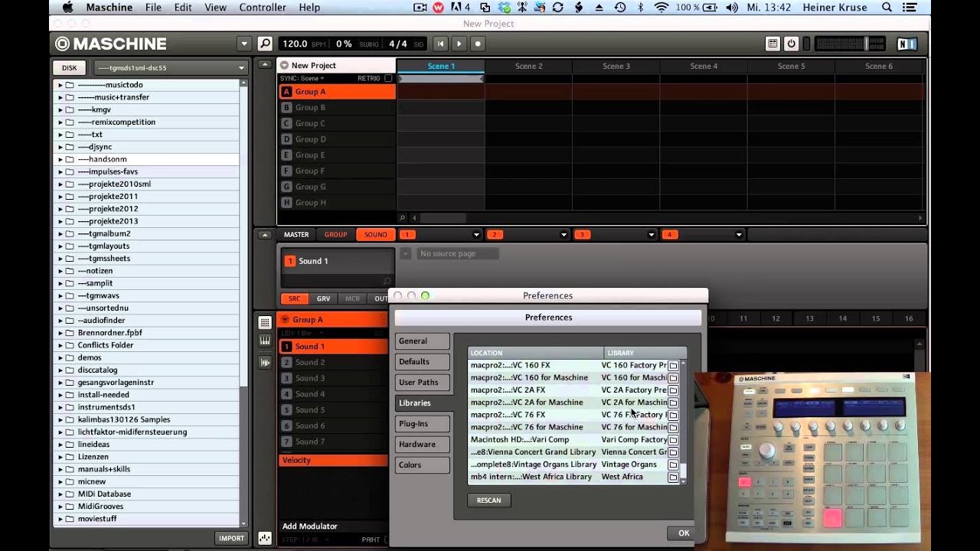This screenshot has width=980, height=551.
Task: Collapse control area with its up-arrow button
Action: point(265,235)
